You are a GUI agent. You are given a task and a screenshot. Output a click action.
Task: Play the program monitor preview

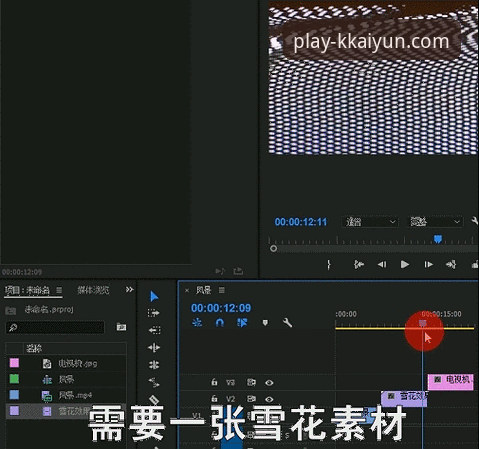(405, 264)
